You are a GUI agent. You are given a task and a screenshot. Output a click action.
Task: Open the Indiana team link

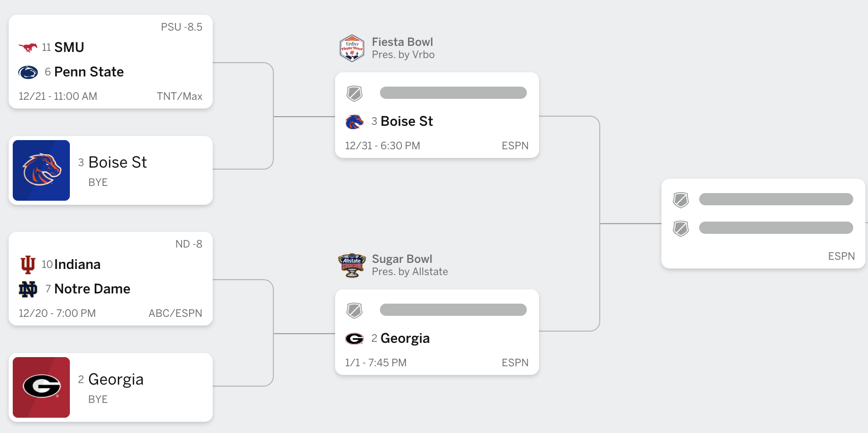click(x=78, y=264)
